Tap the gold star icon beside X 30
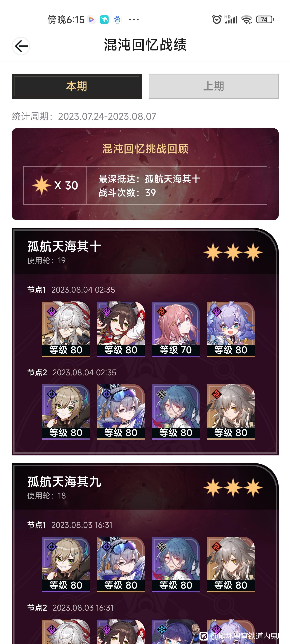 click(x=41, y=185)
